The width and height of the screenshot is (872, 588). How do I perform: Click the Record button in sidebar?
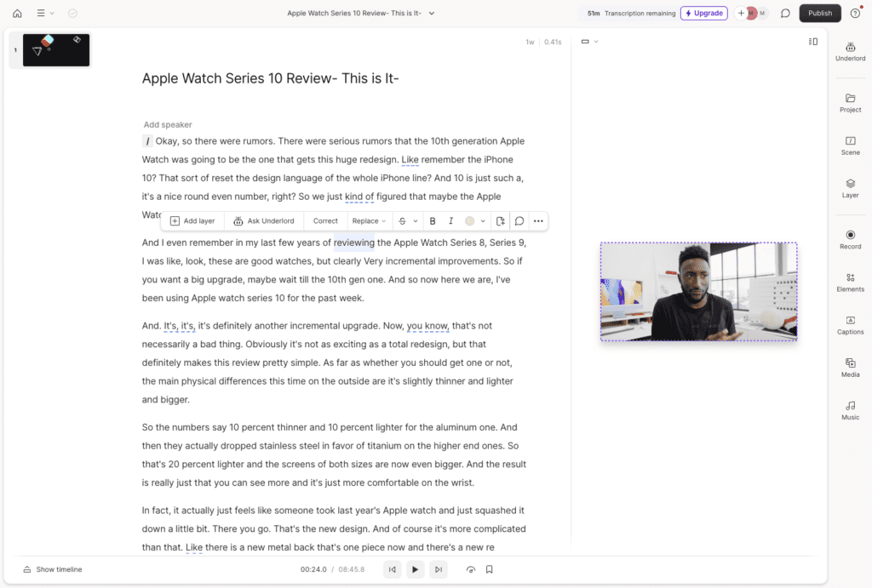[851, 239]
